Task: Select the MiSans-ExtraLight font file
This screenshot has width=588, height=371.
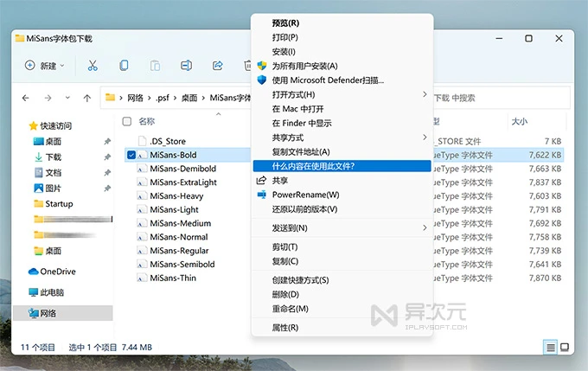Action: click(x=183, y=182)
